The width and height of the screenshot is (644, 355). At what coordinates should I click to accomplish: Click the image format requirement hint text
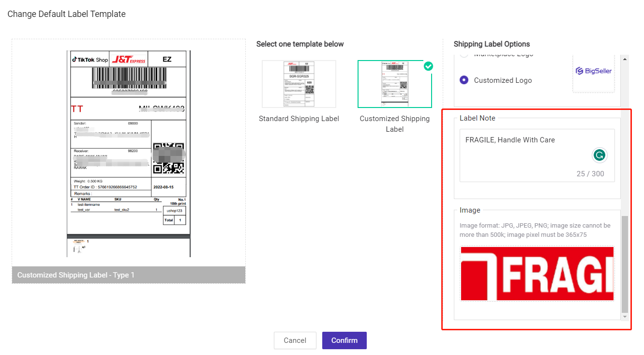pyautogui.click(x=535, y=230)
